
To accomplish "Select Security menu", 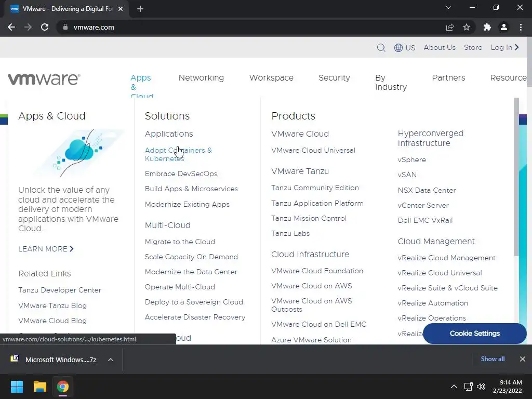I will pos(334,78).
